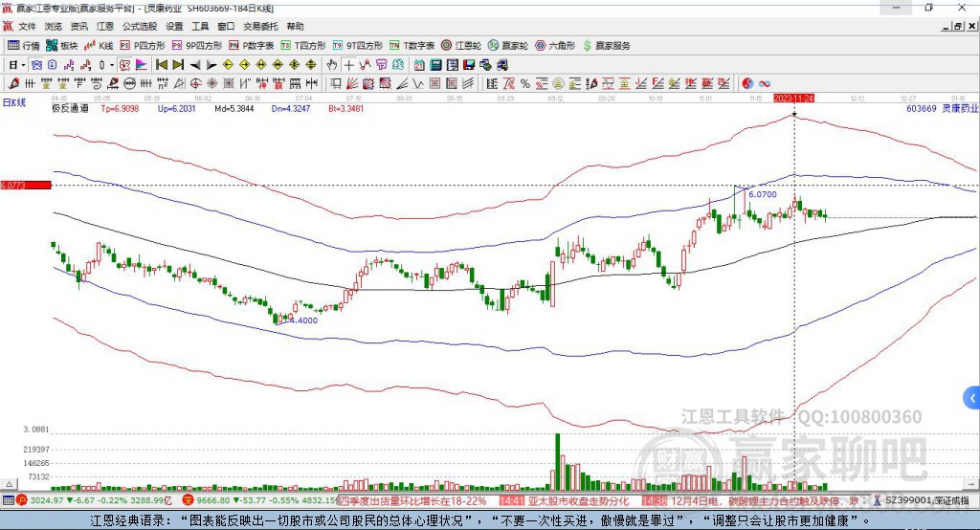This screenshot has width=980, height=530.
Task: Open T数字表 tool
Action: [x=412, y=46]
